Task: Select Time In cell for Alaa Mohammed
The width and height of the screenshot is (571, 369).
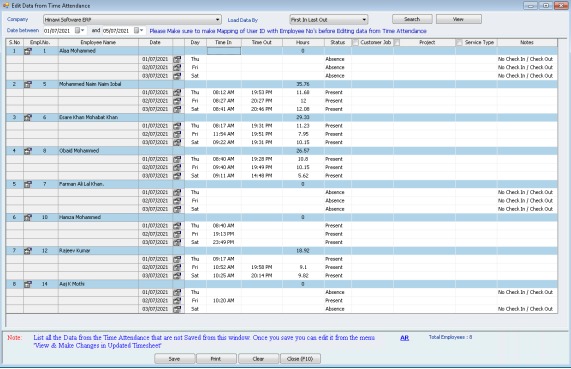Action: point(224,51)
